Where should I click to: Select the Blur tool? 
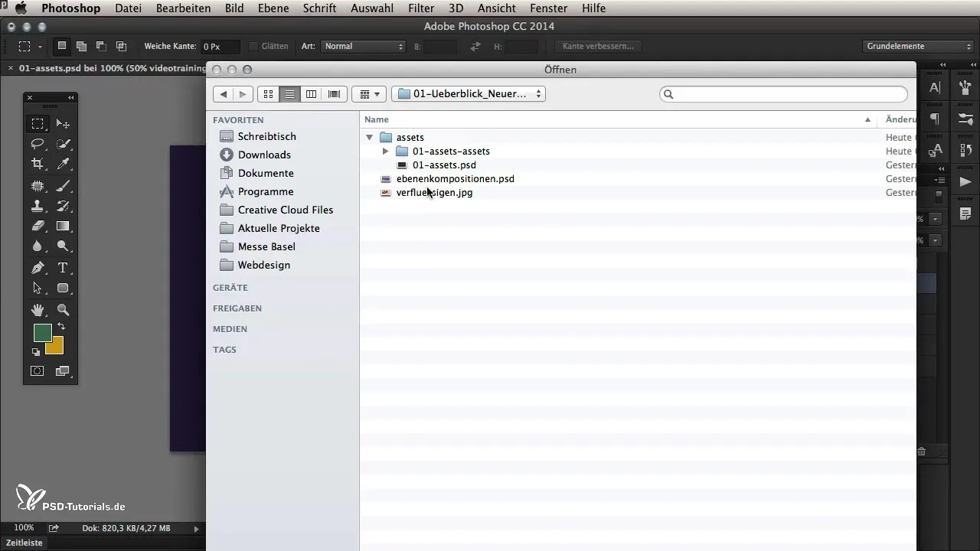(37, 246)
